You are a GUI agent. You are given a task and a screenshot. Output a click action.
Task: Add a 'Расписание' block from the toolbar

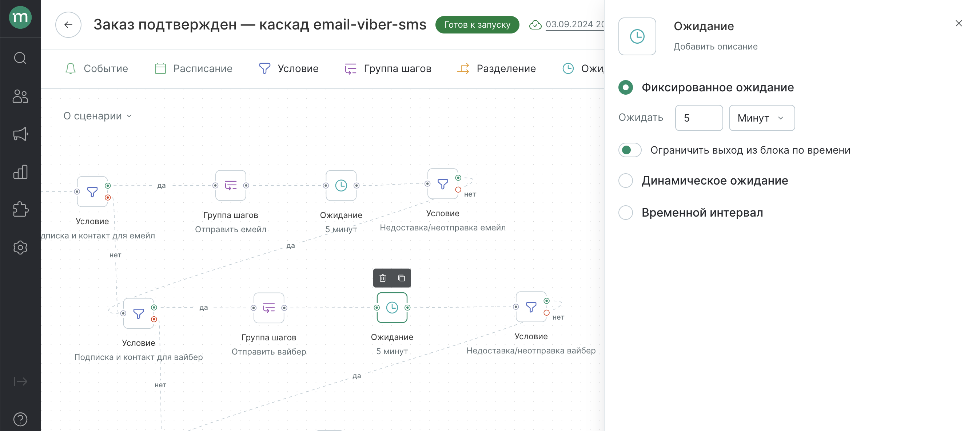pos(193,68)
